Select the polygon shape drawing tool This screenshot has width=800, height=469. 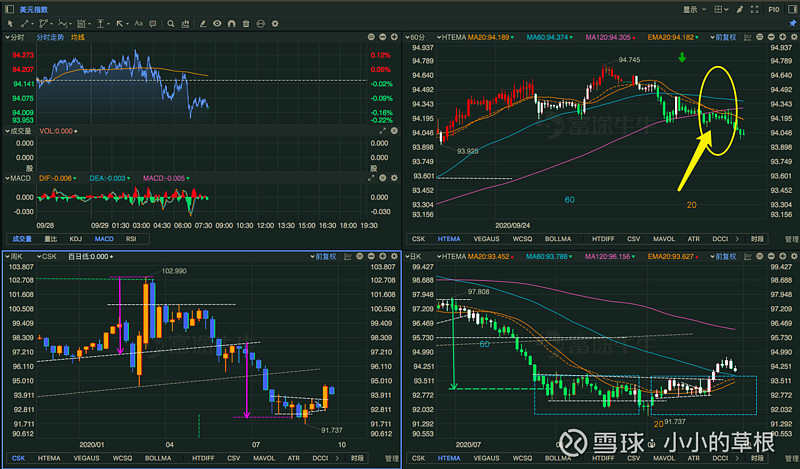click(43, 23)
